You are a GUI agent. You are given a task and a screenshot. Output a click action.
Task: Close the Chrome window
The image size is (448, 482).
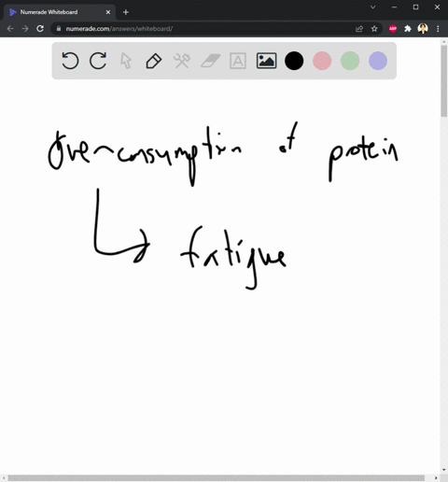point(437,7)
